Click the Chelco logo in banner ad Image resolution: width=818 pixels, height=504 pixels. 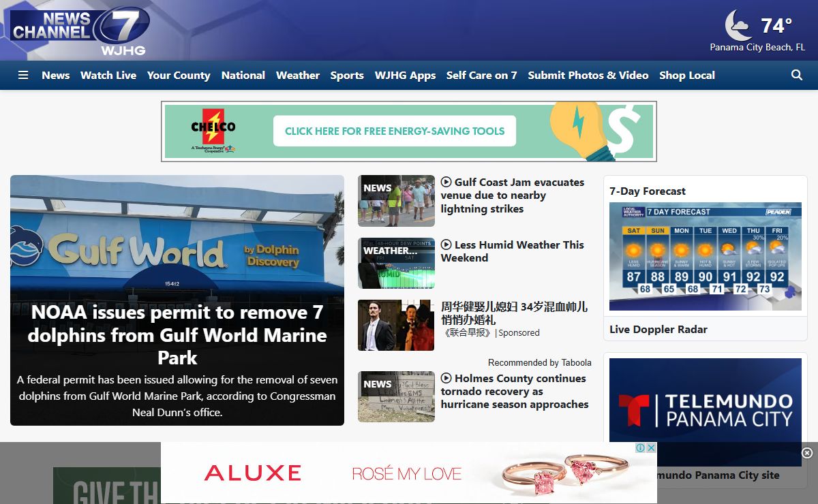tap(213, 131)
